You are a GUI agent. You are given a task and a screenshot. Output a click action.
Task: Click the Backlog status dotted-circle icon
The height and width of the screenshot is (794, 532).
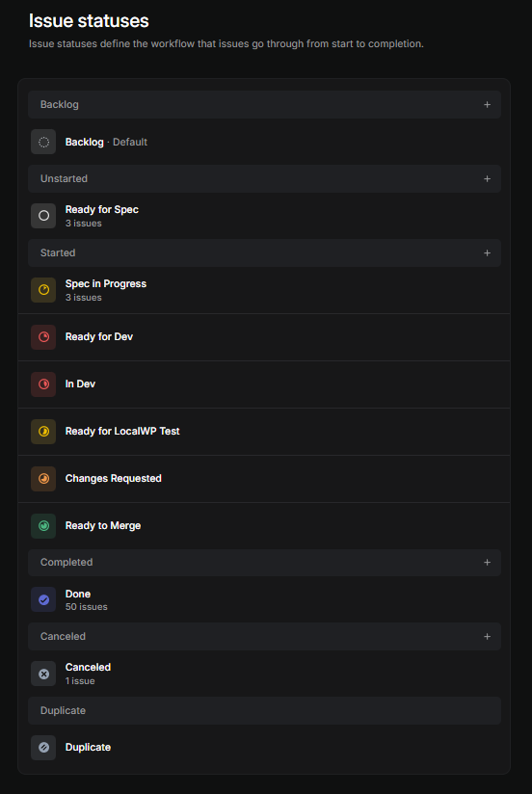43,142
